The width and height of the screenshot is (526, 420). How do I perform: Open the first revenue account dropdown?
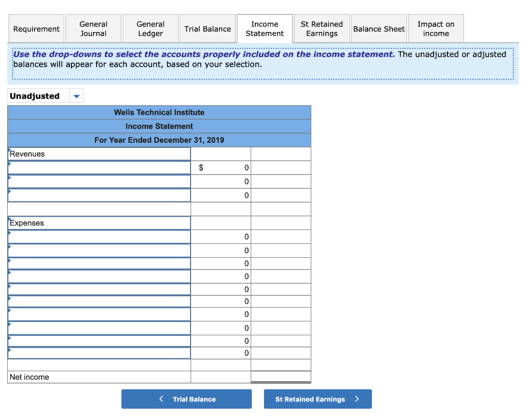tap(99, 167)
